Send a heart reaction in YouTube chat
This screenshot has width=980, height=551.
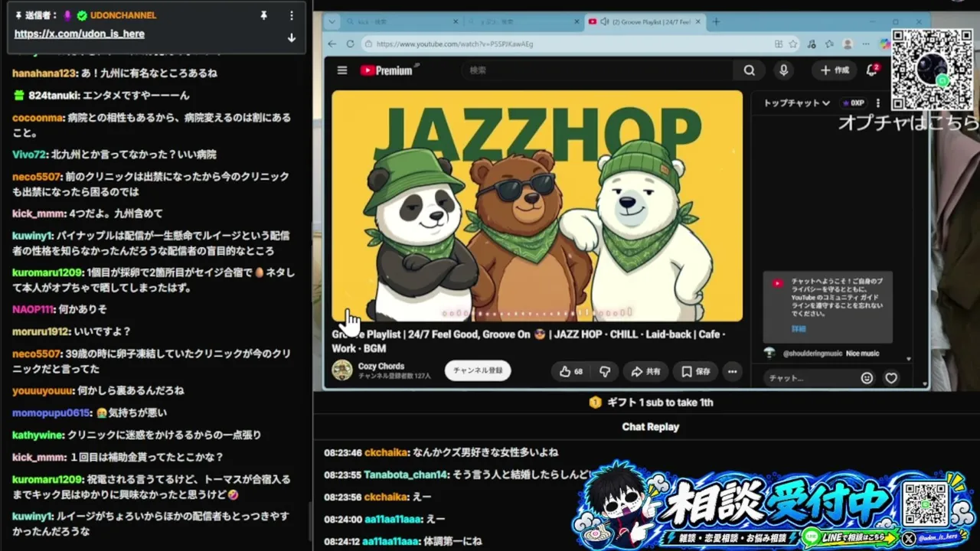click(x=891, y=378)
